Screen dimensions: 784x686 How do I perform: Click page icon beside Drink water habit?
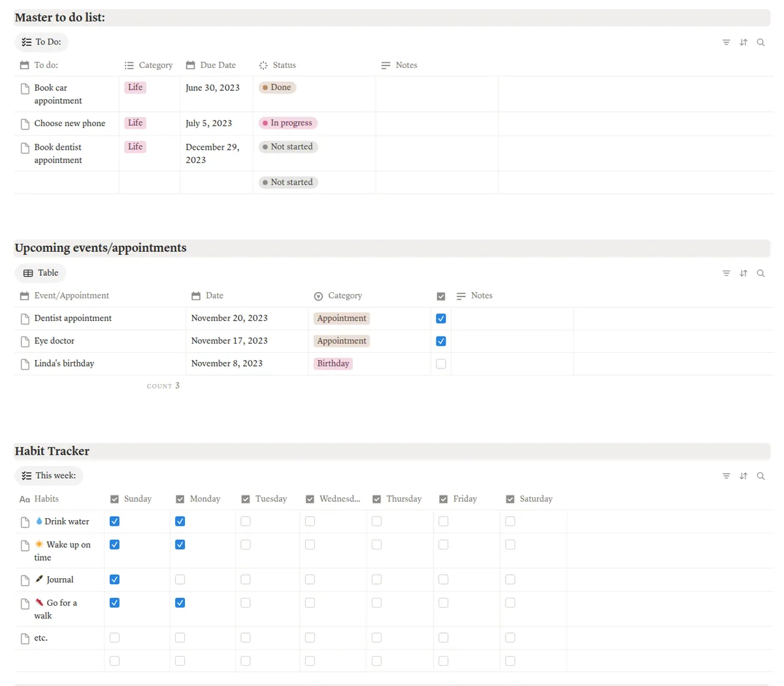pos(25,522)
